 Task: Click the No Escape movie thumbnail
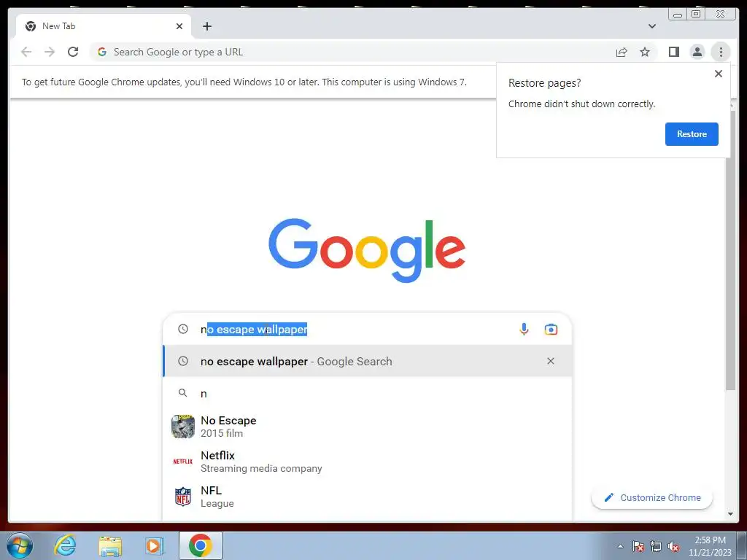[x=183, y=426]
